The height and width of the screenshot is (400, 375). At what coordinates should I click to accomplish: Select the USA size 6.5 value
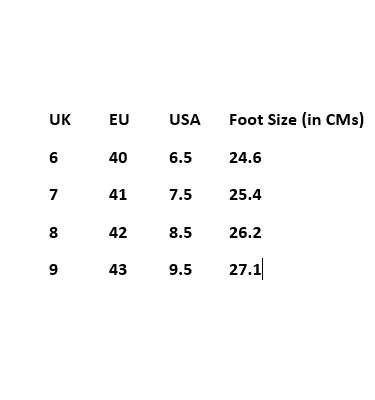pos(180,157)
